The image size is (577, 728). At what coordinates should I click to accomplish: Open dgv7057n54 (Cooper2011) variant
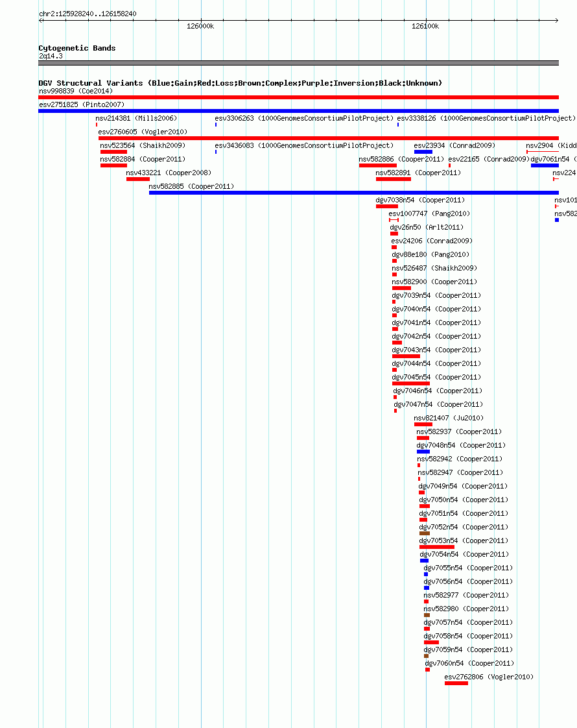(468, 622)
